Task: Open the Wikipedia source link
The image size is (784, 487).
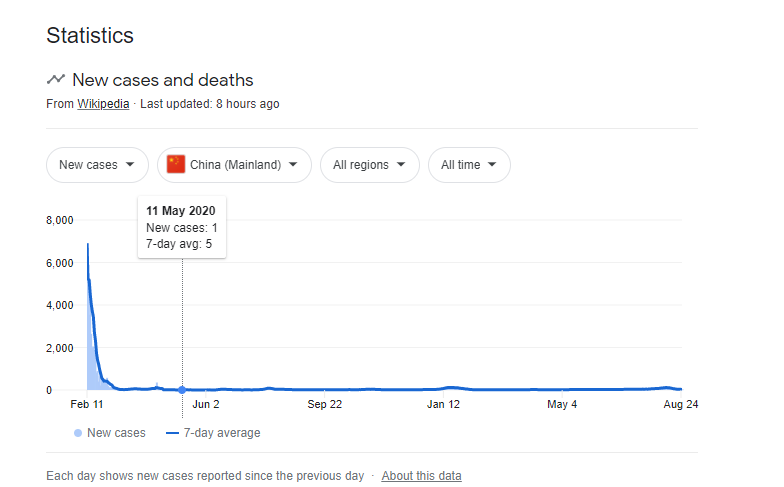Action: click(x=103, y=104)
